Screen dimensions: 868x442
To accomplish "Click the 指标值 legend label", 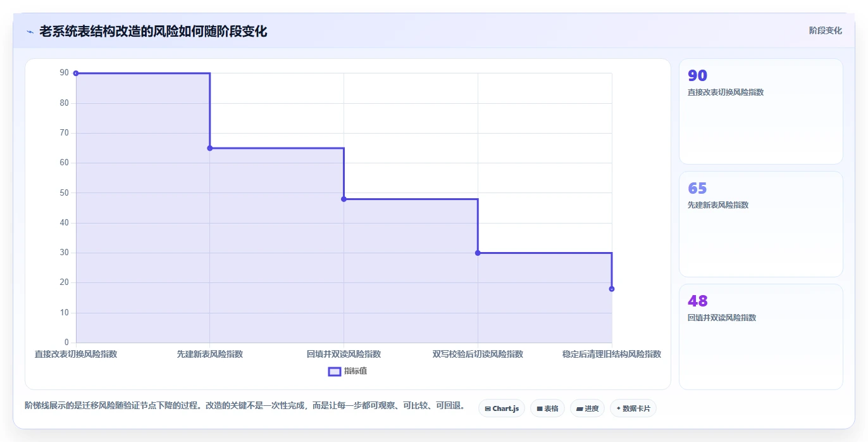I will coord(356,371).
